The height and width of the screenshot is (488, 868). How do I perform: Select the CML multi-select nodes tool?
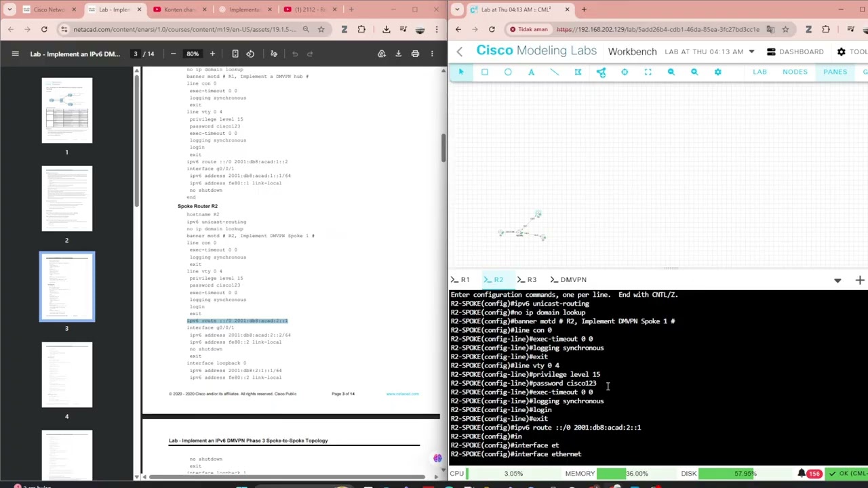click(x=578, y=72)
